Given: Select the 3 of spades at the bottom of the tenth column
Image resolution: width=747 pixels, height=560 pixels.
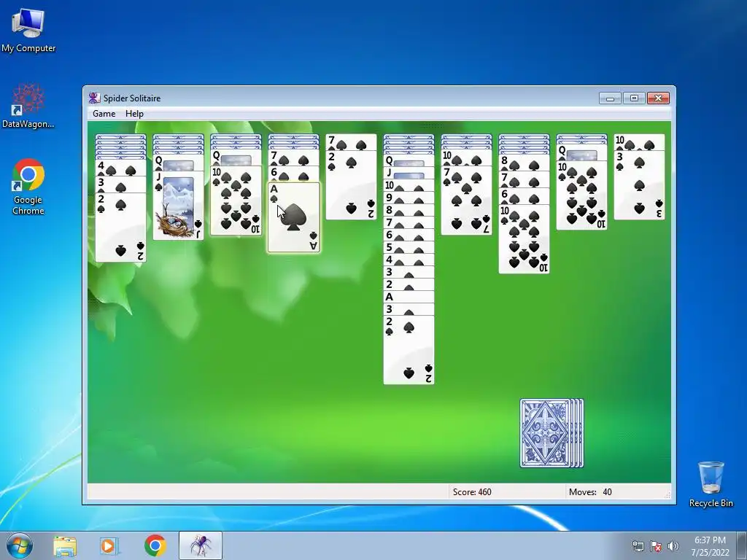Looking at the screenshot, I should pos(639,184).
